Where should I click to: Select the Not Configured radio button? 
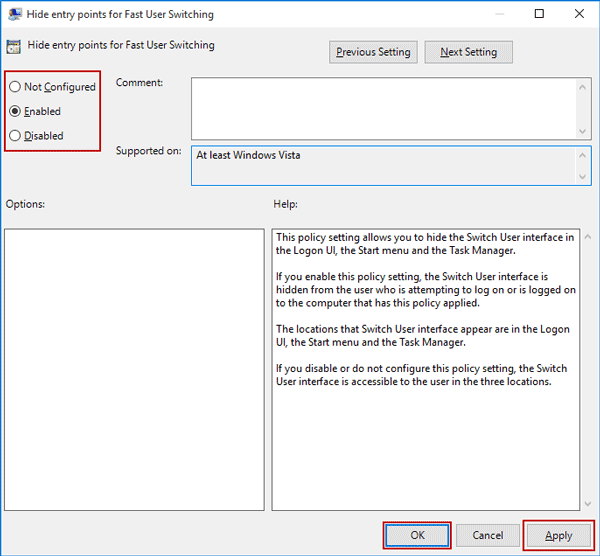(x=15, y=88)
